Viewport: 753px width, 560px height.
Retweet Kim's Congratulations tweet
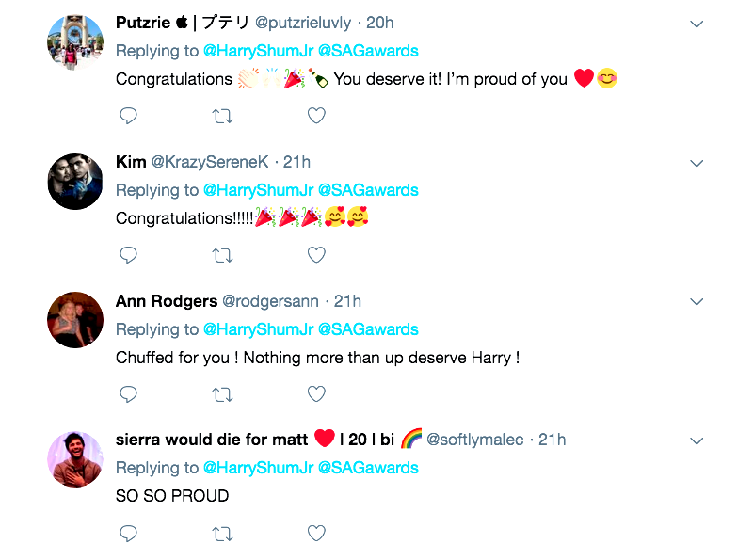click(x=223, y=255)
